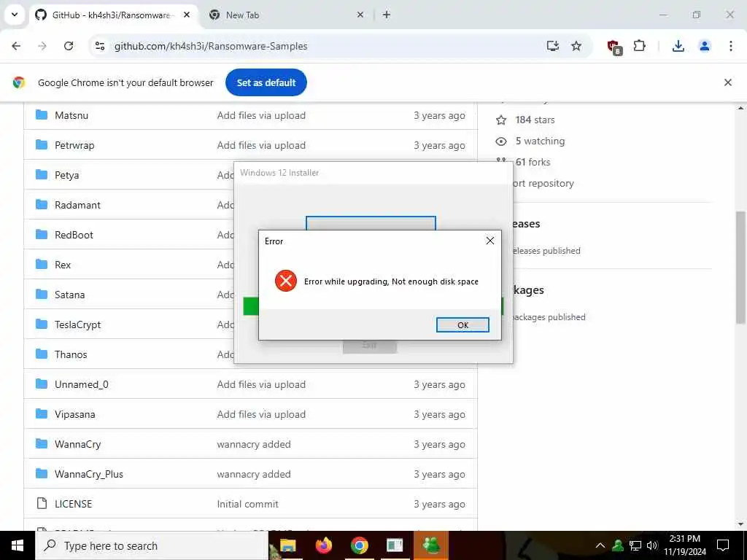Open the Extensions puzzle icon
The height and width of the screenshot is (560, 747).
coord(639,46)
